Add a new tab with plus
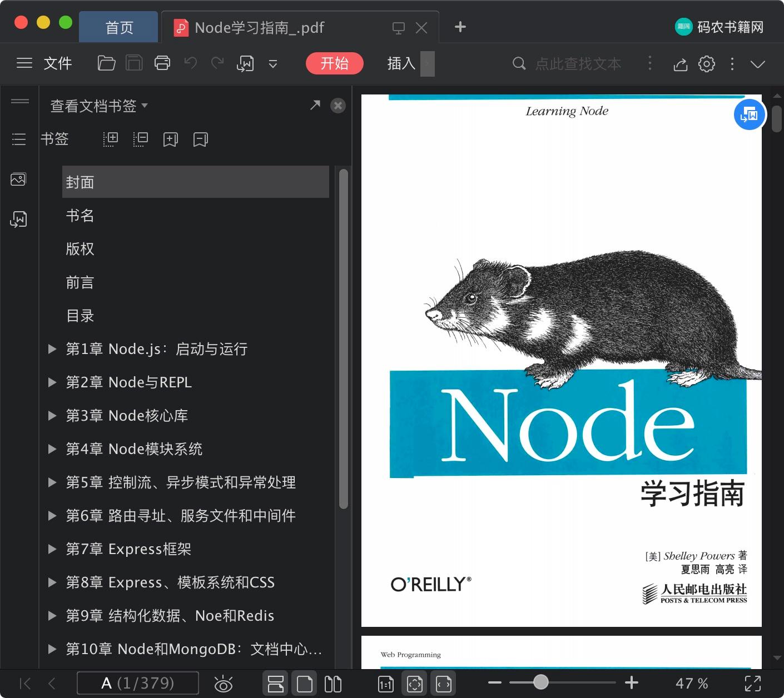The width and height of the screenshot is (784, 698). tap(460, 27)
